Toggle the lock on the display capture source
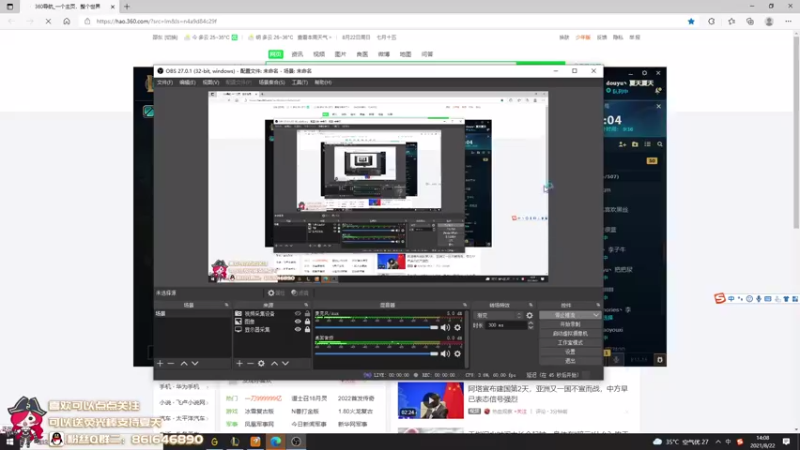Viewport: 800px width, 450px height. [307, 330]
